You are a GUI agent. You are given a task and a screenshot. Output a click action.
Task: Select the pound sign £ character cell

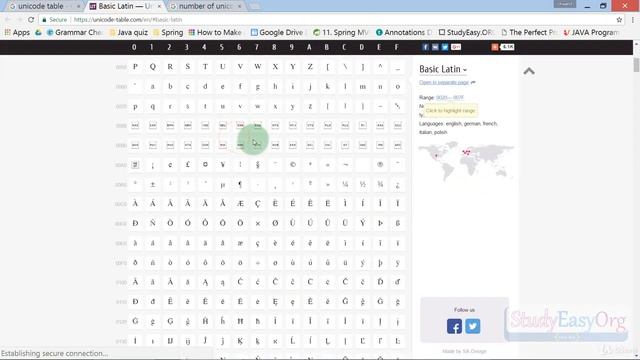click(188, 165)
